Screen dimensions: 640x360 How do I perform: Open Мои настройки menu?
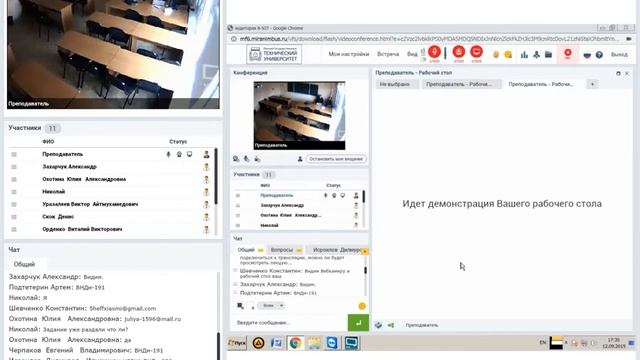349,54
